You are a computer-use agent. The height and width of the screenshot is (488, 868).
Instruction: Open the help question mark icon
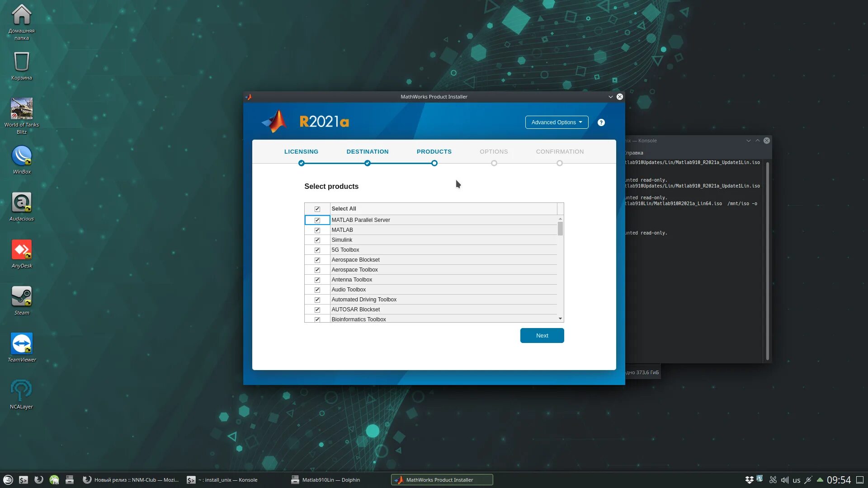pyautogui.click(x=601, y=122)
